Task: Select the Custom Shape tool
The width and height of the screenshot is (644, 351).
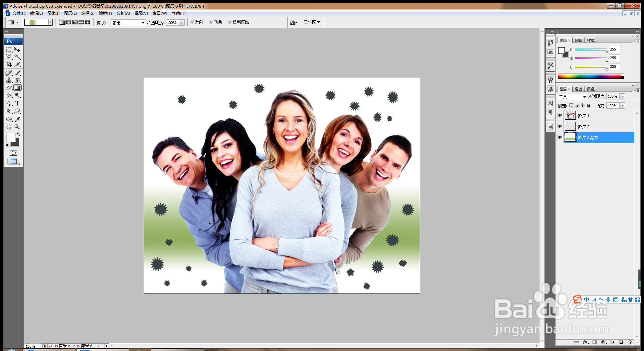Action: (x=18, y=111)
